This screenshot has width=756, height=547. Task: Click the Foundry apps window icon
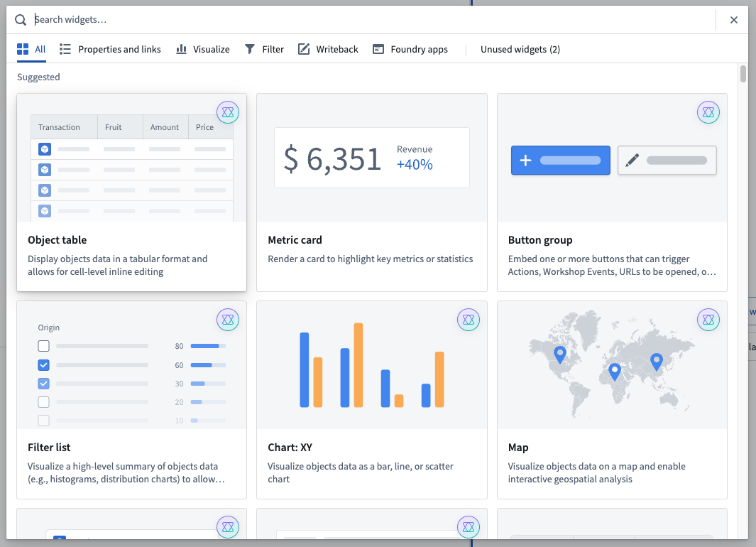[378, 49]
